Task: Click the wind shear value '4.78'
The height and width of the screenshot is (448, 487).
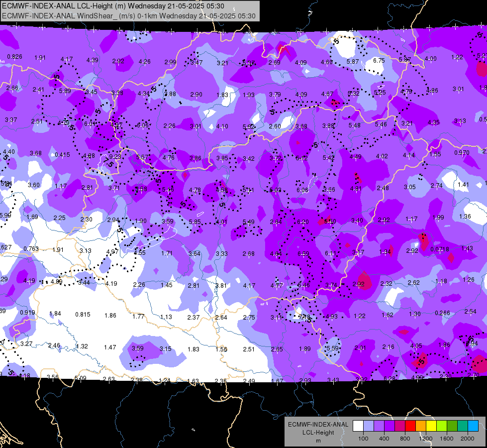Action: pos(195,190)
